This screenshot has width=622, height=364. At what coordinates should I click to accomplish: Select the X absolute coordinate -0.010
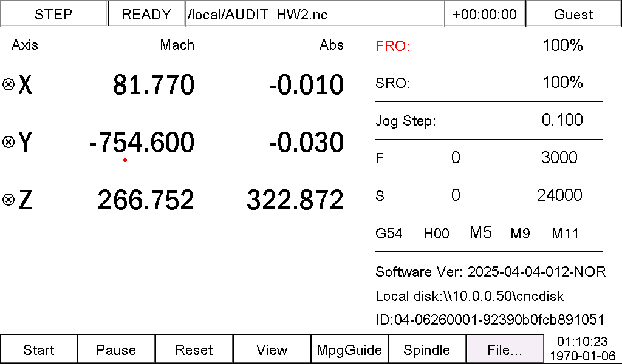[x=306, y=84]
